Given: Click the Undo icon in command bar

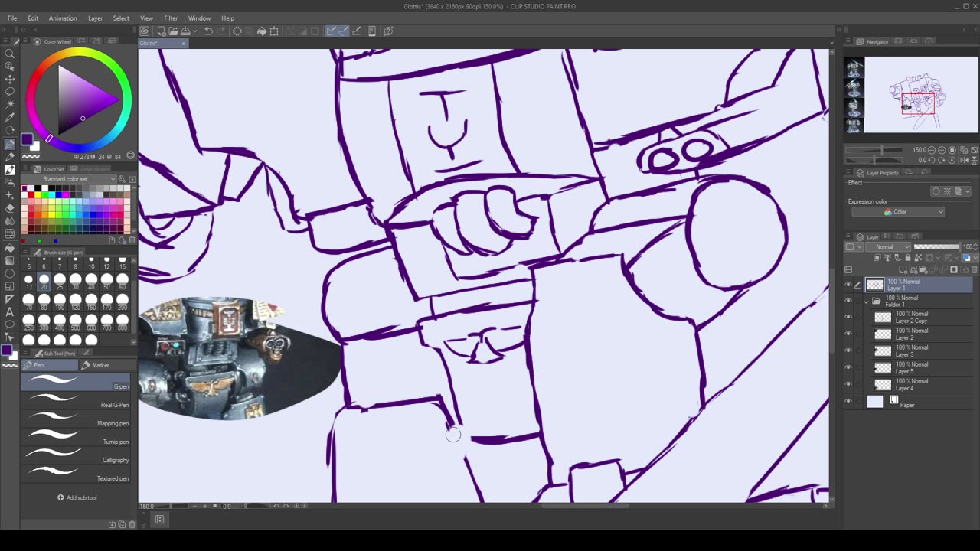Looking at the screenshot, I should pos(208,31).
